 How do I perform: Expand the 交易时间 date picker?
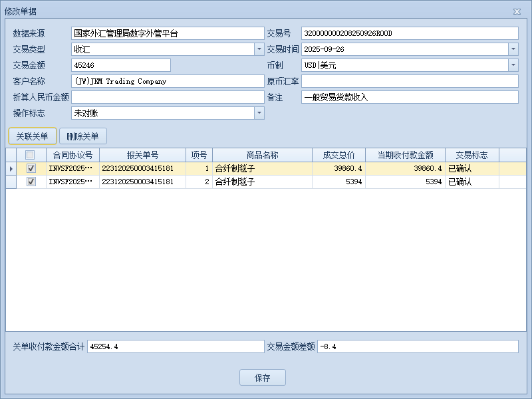pos(513,49)
